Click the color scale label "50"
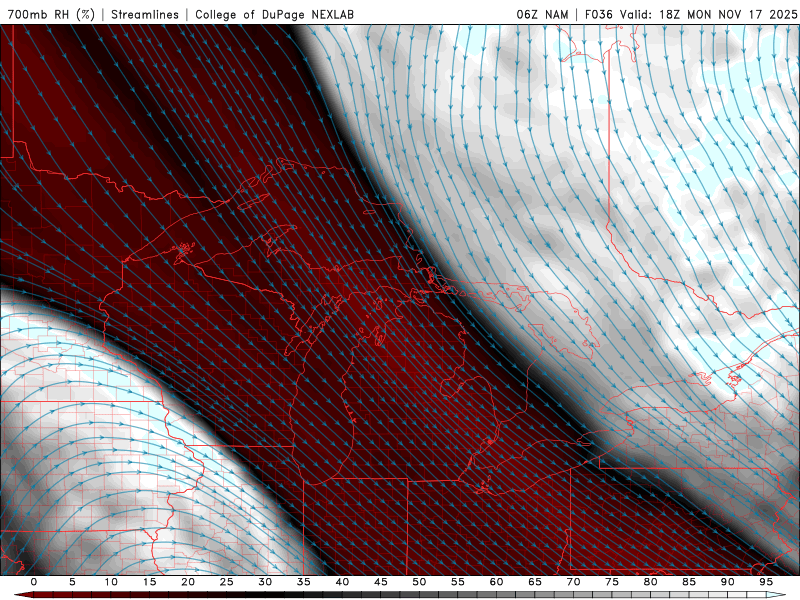 click(419, 582)
